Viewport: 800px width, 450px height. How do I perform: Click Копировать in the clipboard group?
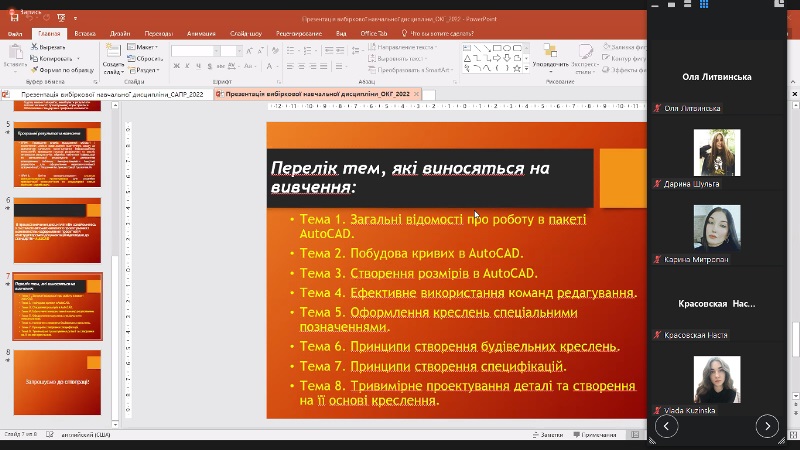tap(52, 59)
